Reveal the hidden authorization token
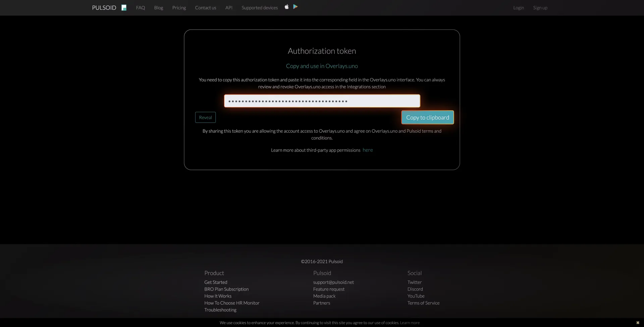This screenshot has height=327, width=644. point(205,118)
